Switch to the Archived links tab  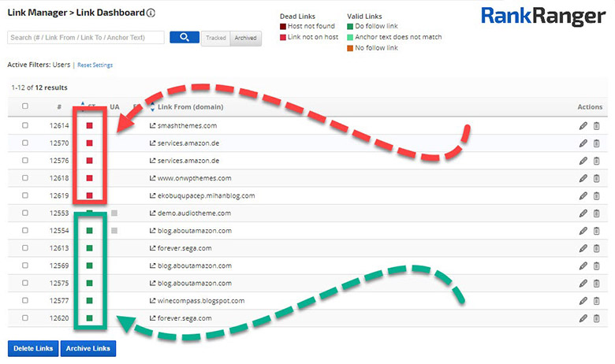pos(245,38)
